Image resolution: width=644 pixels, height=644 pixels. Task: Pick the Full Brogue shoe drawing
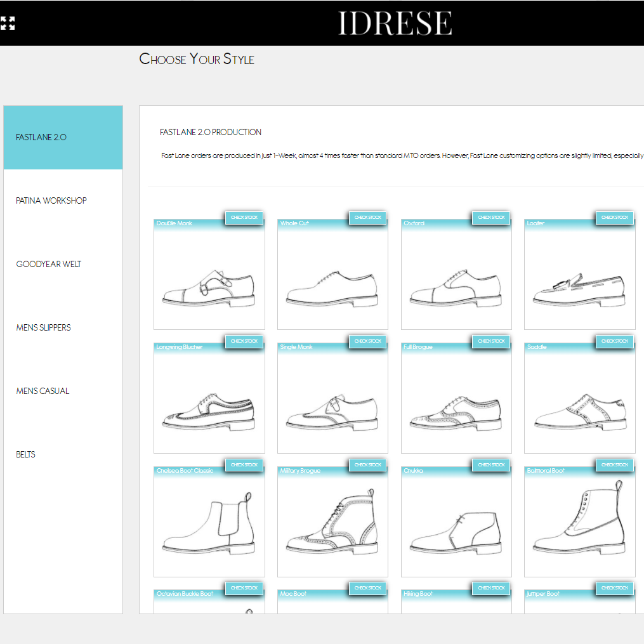click(x=456, y=413)
